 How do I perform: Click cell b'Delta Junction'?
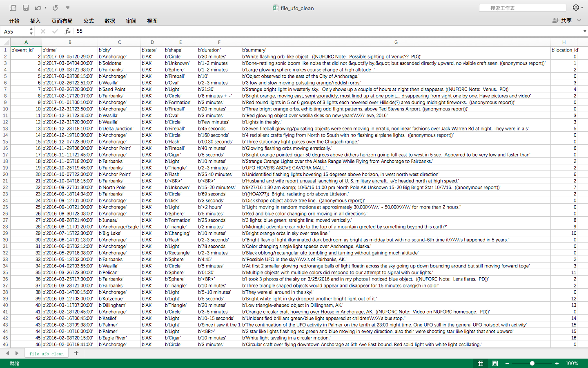point(119,128)
